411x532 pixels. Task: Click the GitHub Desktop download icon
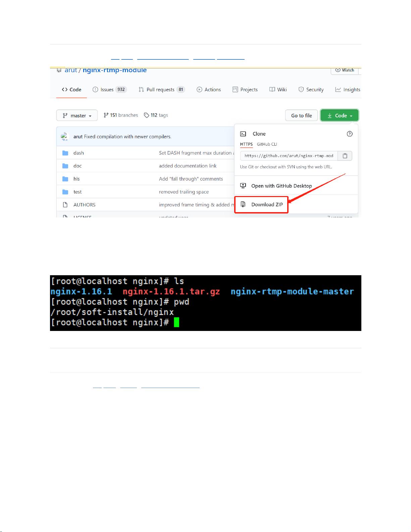(243, 186)
